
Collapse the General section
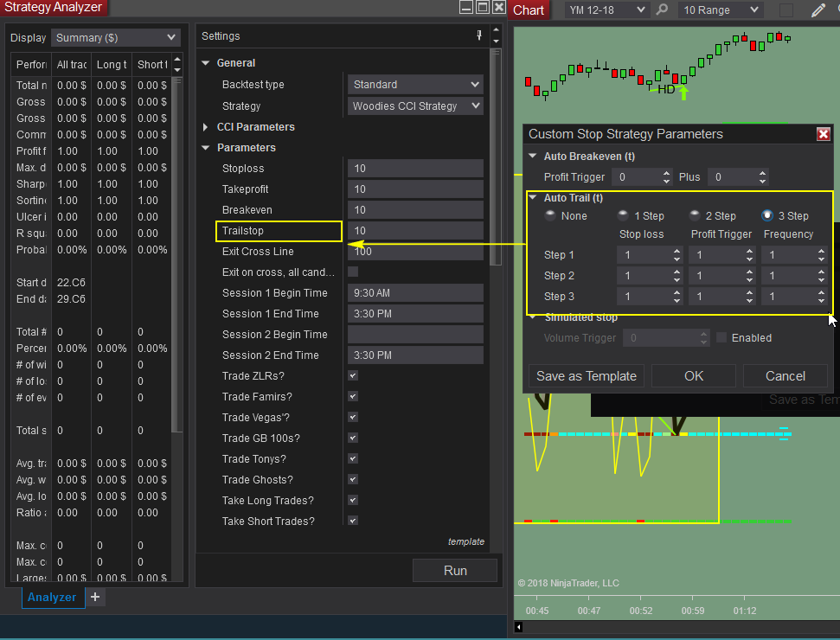(x=206, y=62)
